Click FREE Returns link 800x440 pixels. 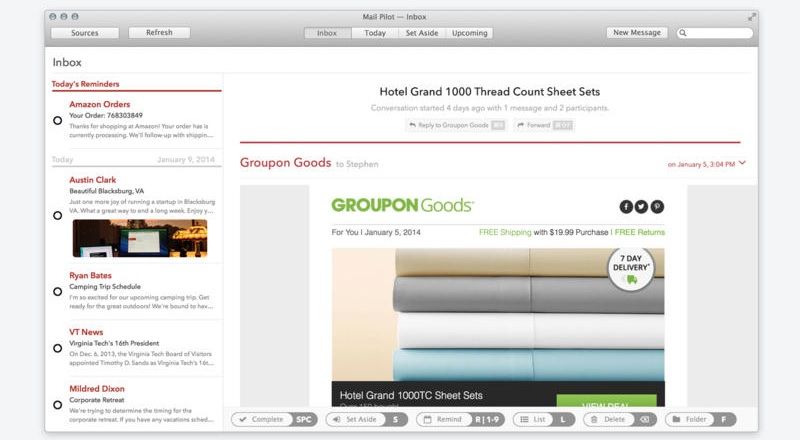[640, 232]
